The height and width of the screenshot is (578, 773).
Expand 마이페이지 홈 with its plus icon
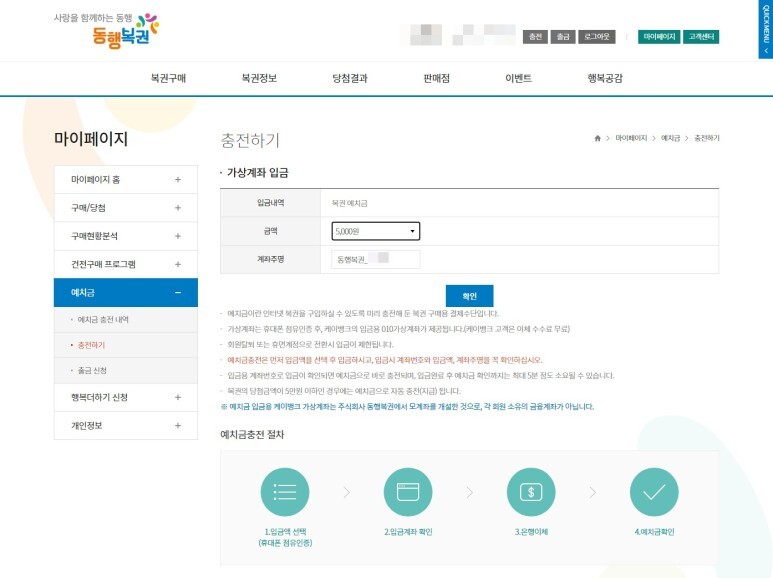(x=178, y=180)
